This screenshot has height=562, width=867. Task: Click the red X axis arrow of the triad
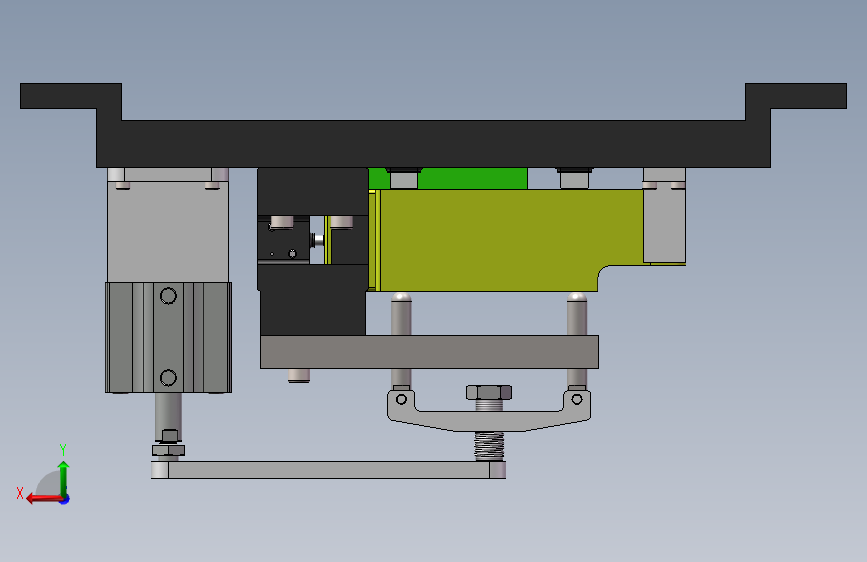44,499
